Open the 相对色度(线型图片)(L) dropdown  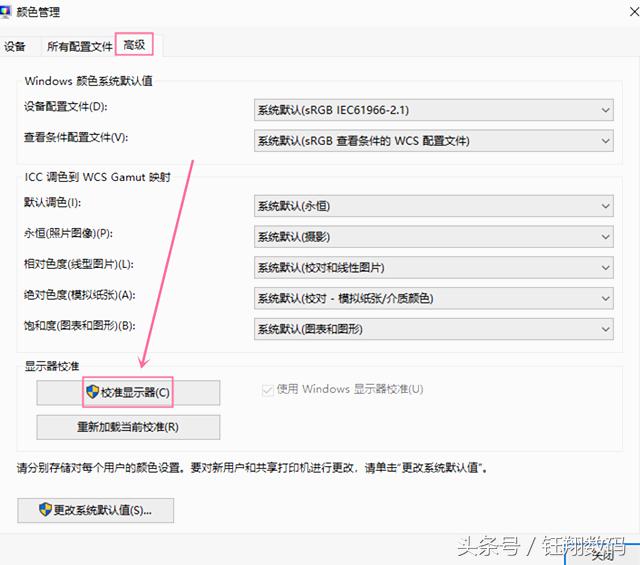click(433, 267)
